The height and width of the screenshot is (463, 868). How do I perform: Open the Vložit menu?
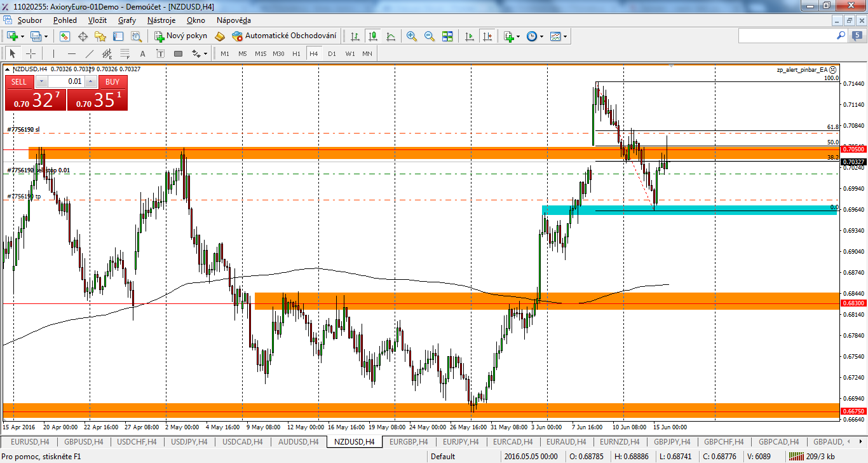point(97,20)
